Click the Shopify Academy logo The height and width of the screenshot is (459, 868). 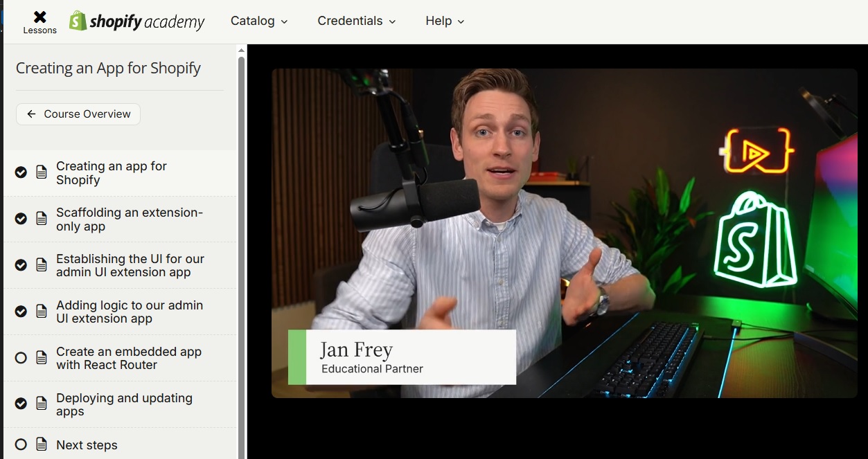click(137, 21)
